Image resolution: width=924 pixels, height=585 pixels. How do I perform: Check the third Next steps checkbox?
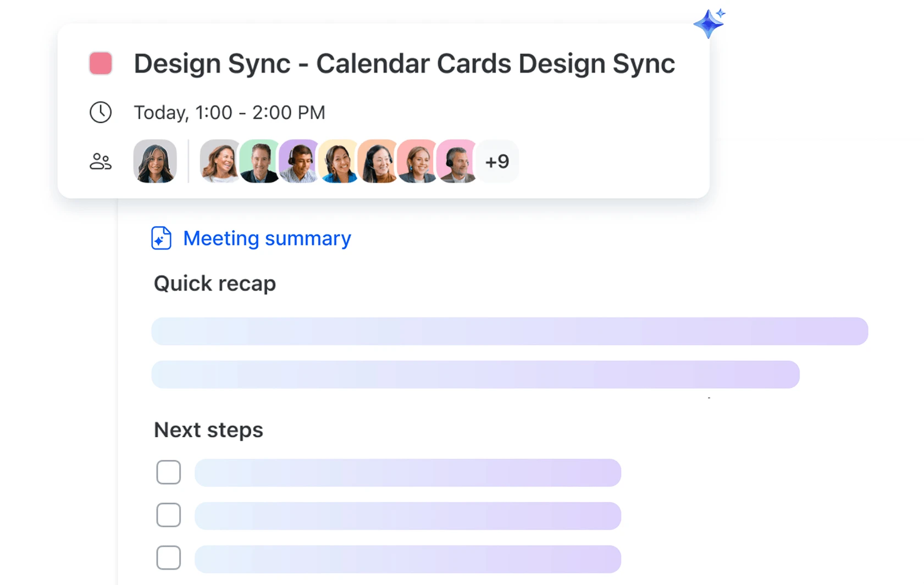click(x=168, y=558)
